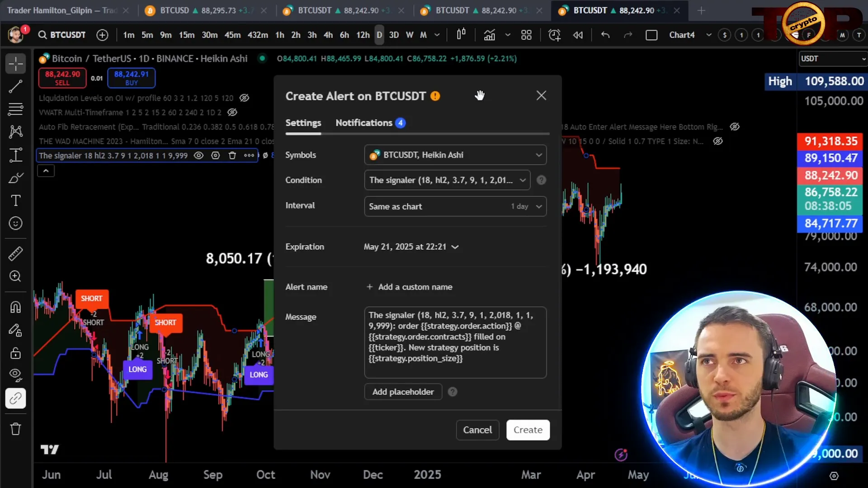Click the 88,242.90 SELL button
This screenshot has width=868, height=488.
point(62,78)
